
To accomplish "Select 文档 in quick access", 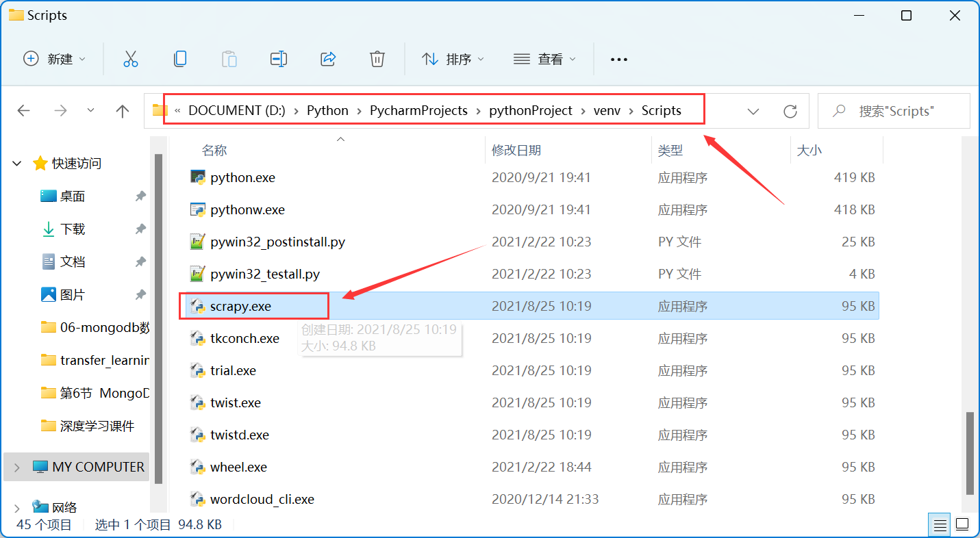I will tap(72, 262).
